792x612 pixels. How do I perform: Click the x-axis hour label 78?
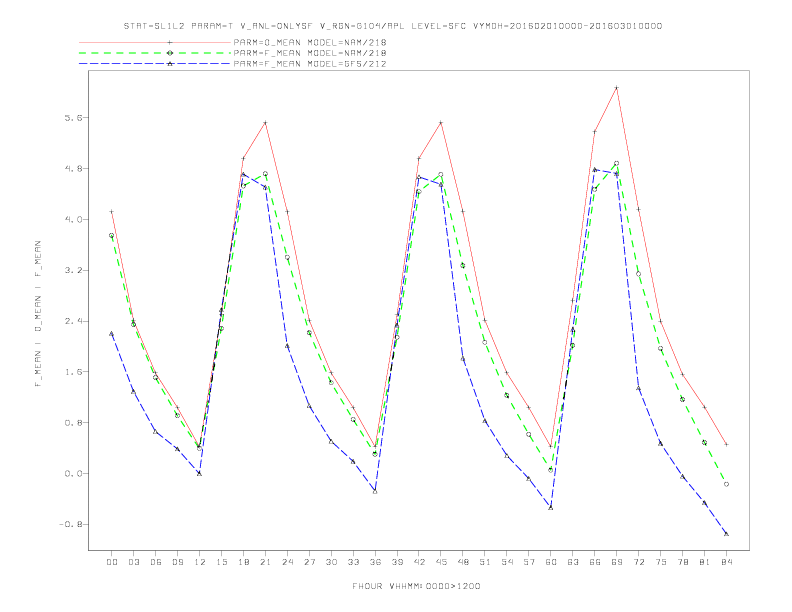(683, 562)
